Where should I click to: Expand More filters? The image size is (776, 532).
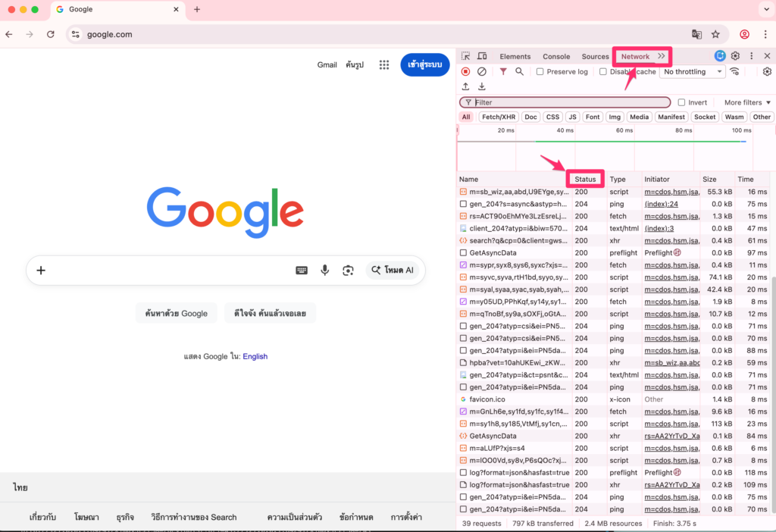point(745,102)
